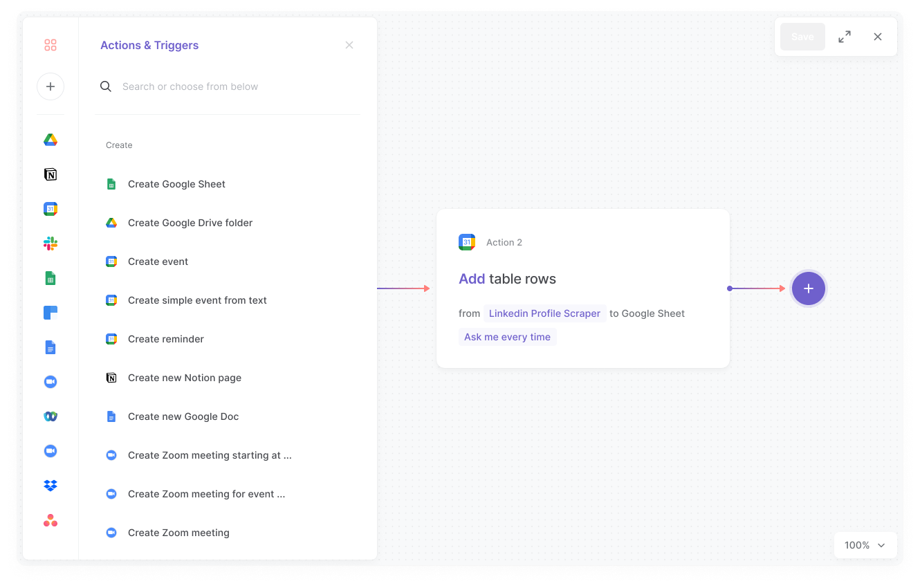Open the 100% zoom level dropdown
The width and height of the screenshot is (920, 588).
coord(865,545)
